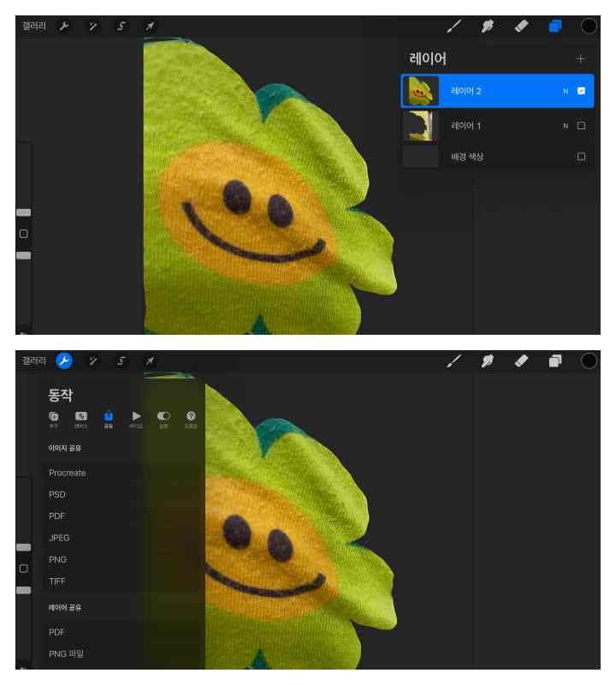This screenshot has width=616, height=685.
Task: Select Transform arrow tool in Layers-panel screenshot
Action: tap(150, 27)
